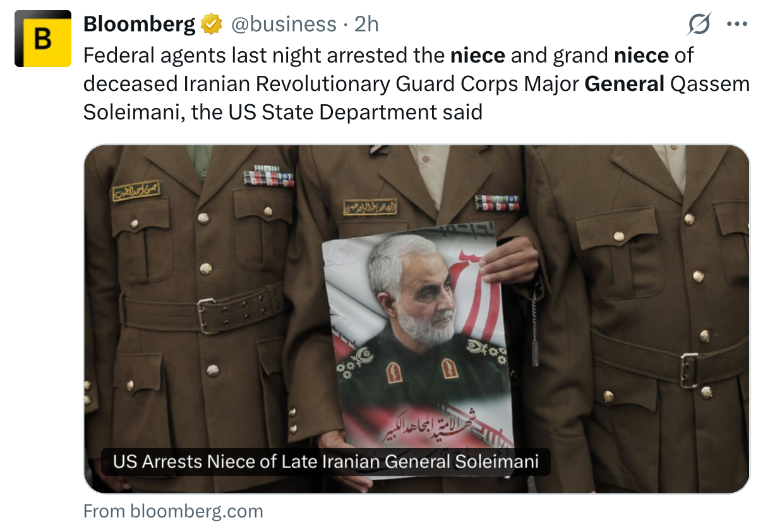Click the first bold niece in tweet text
775x532 pixels.
tap(478, 56)
